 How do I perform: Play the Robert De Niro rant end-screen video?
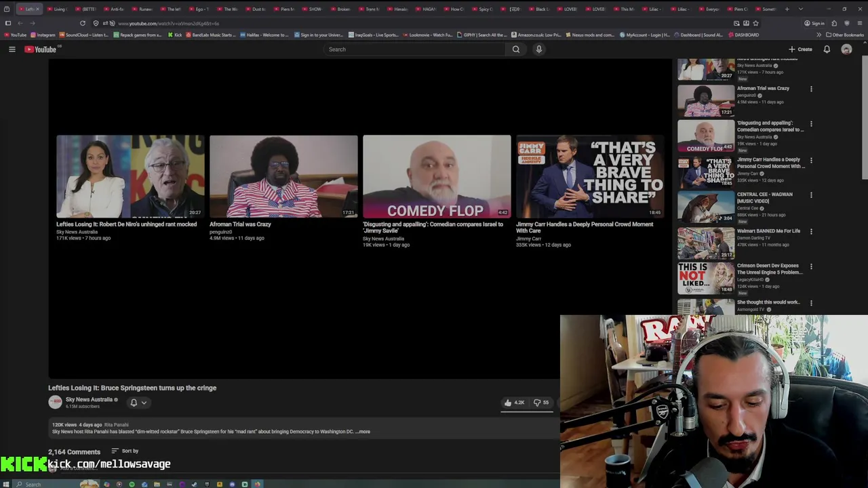[x=130, y=176]
